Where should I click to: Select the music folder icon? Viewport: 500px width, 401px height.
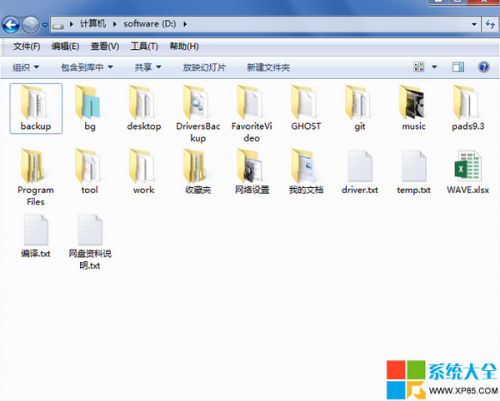point(412,102)
